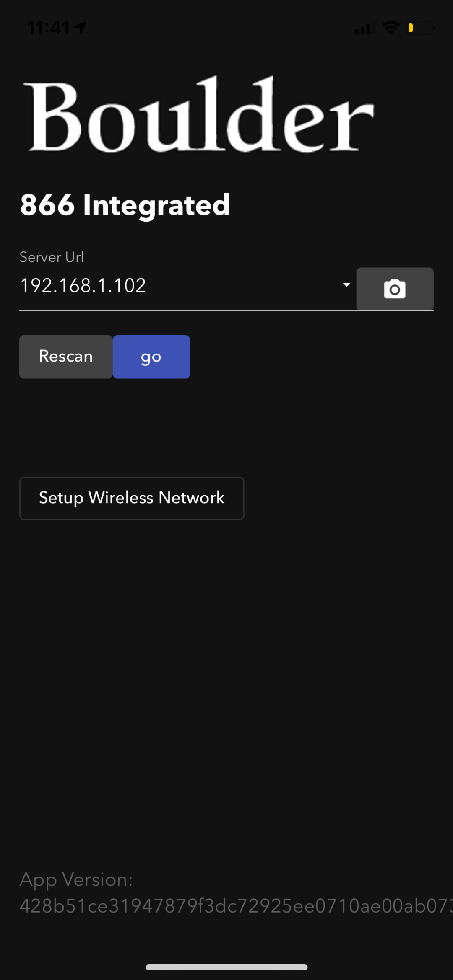Screen dimensions: 453x980
Task: Tap the Wi-Fi status icon
Action: [x=391, y=28]
